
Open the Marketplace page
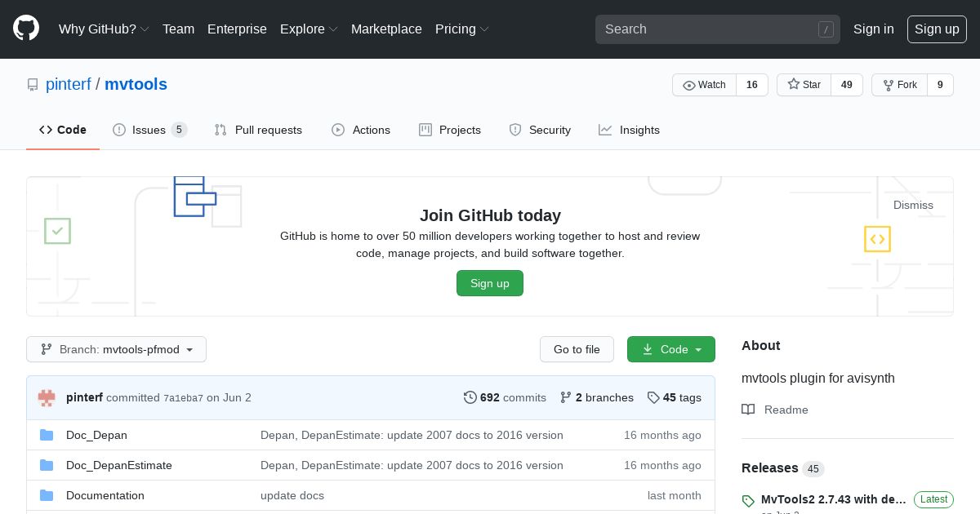click(x=386, y=29)
